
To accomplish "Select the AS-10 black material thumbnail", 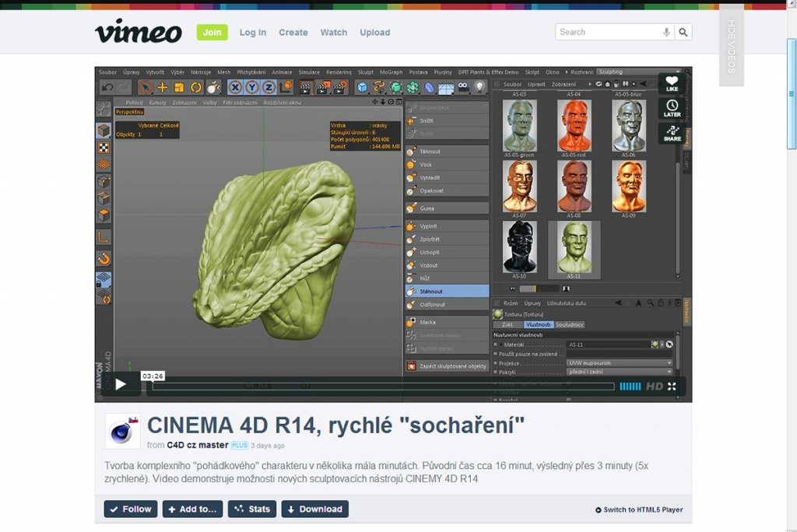I will point(519,248).
